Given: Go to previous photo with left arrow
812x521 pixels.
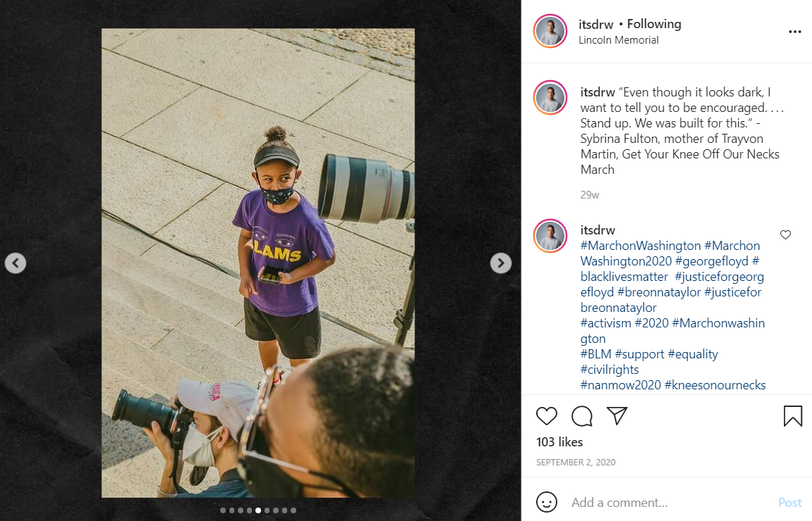Looking at the screenshot, I should (15, 263).
